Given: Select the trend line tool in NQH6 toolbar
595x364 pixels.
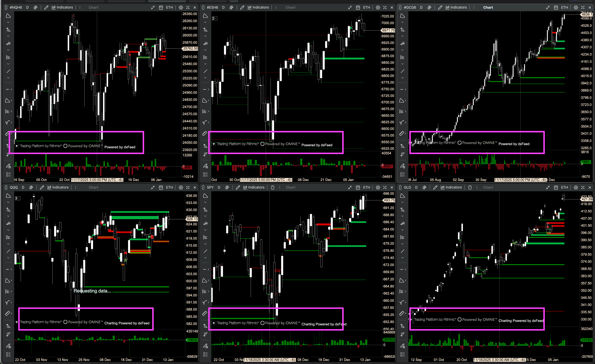Looking at the screenshot, I should (x=8, y=71).
